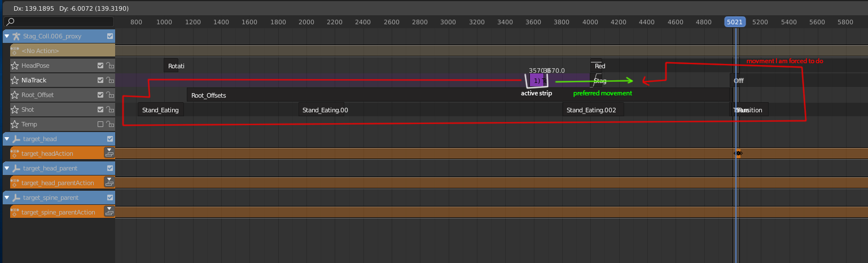Select the Red strip on the HeadPose track
Image resolution: width=868 pixels, height=263 pixels.
(x=597, y=66)
